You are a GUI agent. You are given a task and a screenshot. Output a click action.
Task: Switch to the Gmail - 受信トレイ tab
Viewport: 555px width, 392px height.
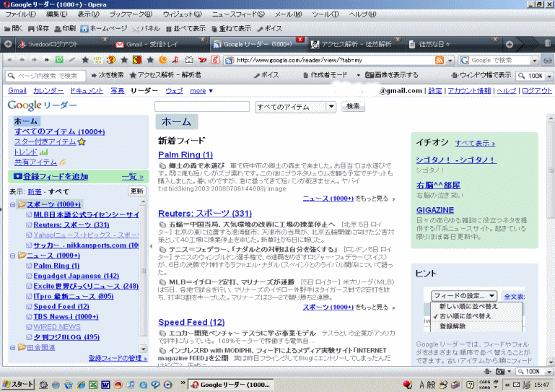pyautogui.click(x=160, y=44)
